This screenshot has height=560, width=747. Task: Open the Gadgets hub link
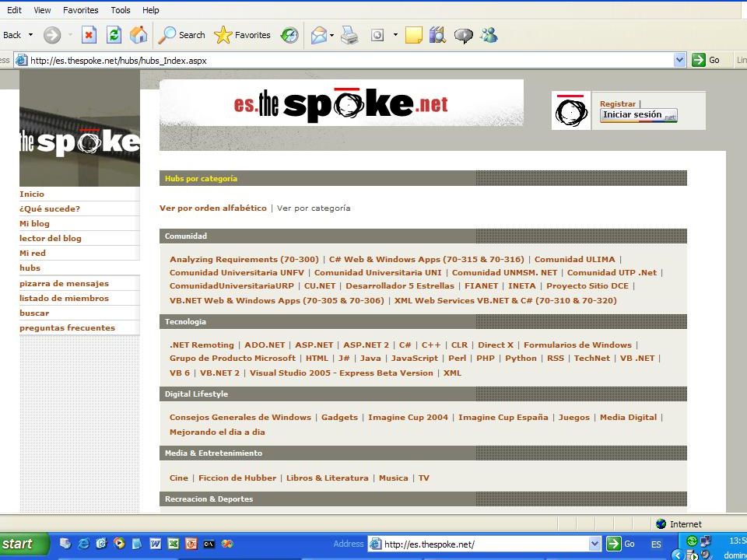click(x=339, y=417)
